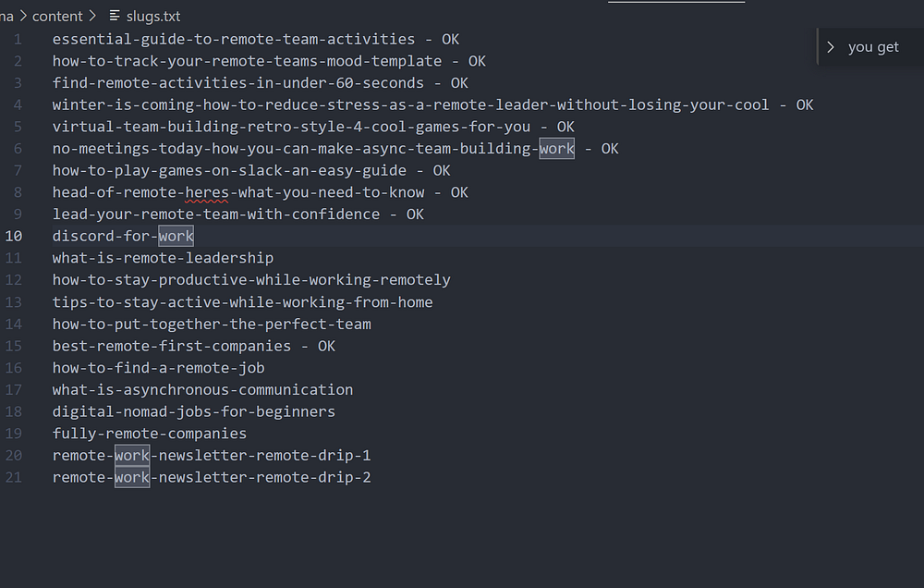Image resolution: width=924 pixels, height=588 pixels.
Task: Click 'what-is-remote-leadership' text line
Action: (x=163, y=258)
